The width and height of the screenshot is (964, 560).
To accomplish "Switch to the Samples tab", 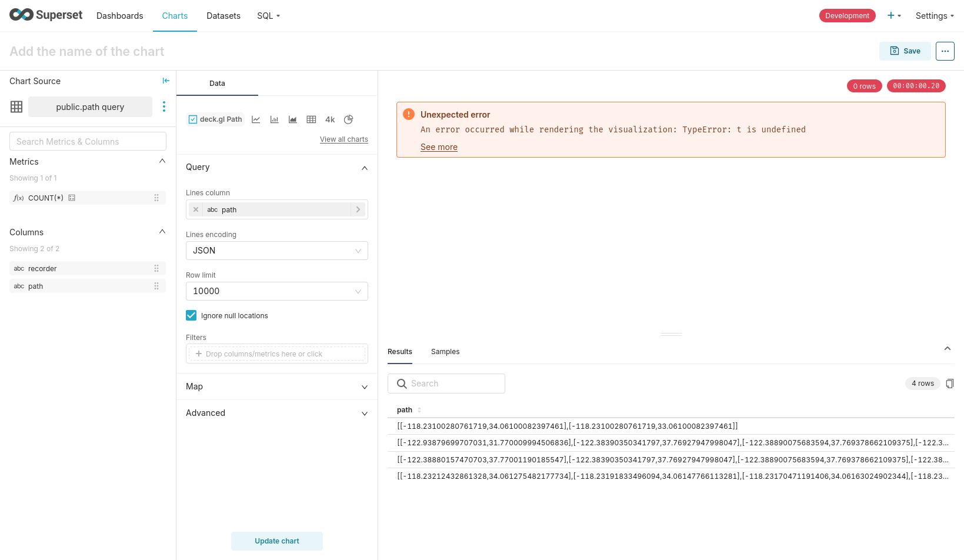I will click(x=445, y=352).
